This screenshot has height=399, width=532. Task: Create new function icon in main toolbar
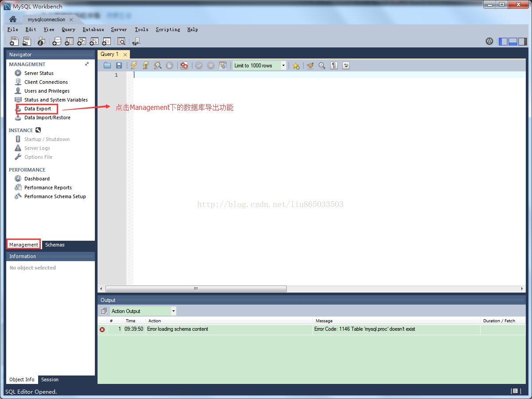[x=106, y=41]
